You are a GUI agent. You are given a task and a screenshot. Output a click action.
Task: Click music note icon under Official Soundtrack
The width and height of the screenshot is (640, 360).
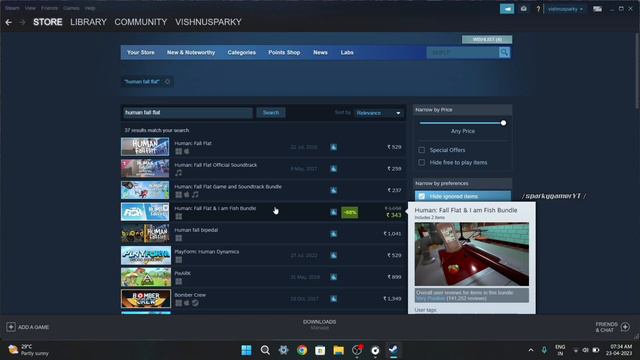point(178,173)
